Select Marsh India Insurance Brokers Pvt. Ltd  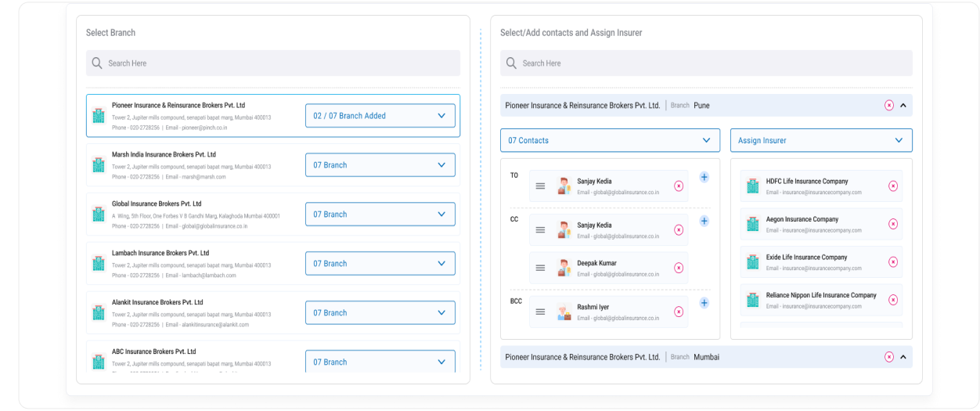pyautogui.click(x=273, y=165)
